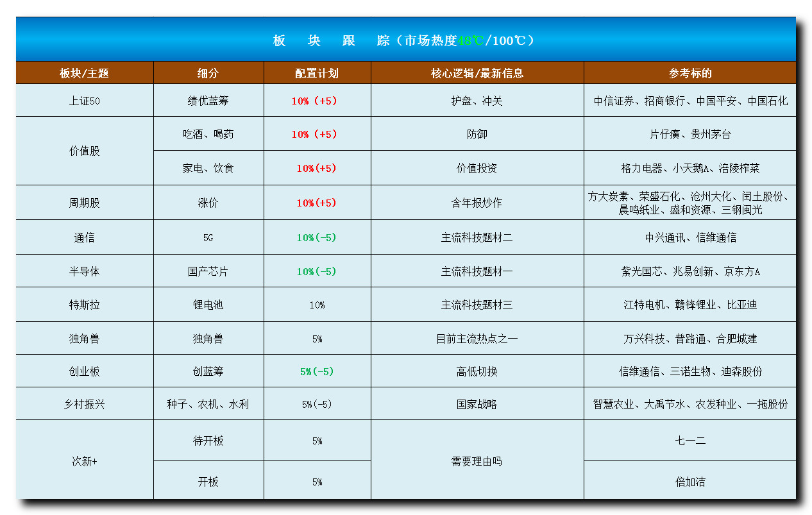Click the 锂电池 subdivision cell
The width and height of the screenshot is (812, 515).
click(x=208, y=305)
